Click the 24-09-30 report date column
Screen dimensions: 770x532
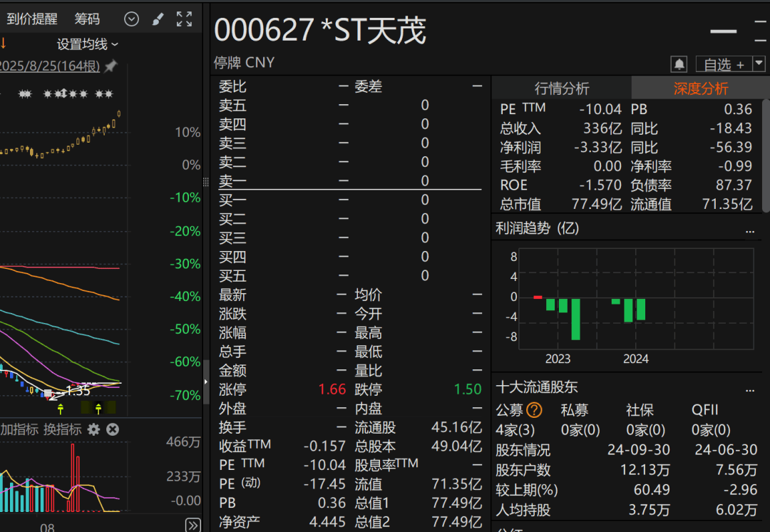point(638,449)
